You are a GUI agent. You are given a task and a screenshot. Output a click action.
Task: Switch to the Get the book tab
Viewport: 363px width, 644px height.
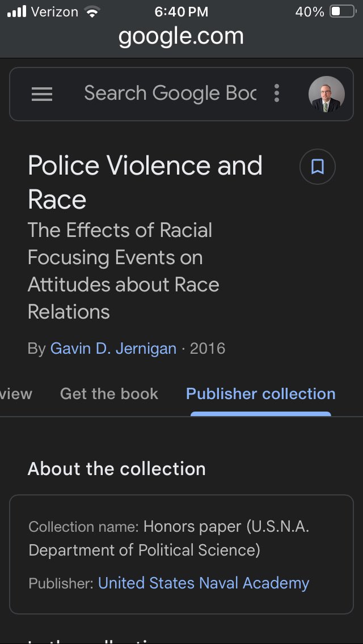(109, 394)
